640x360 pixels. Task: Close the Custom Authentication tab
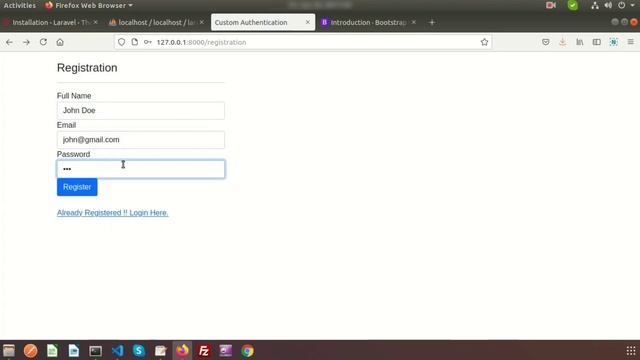tap(308, 22)
